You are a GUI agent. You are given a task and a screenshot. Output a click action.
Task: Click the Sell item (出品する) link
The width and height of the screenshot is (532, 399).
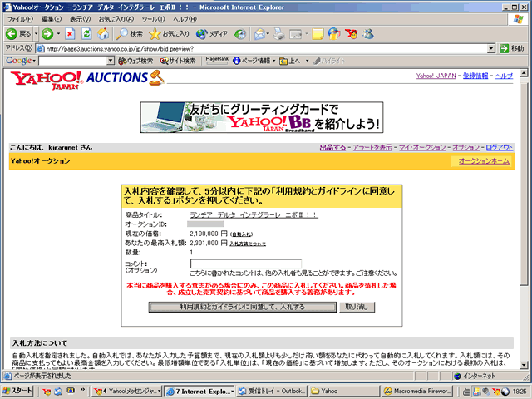pos(332,148)
